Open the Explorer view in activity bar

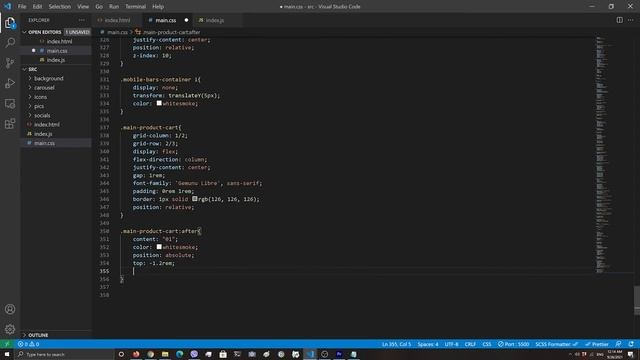[x=10, y=22]
